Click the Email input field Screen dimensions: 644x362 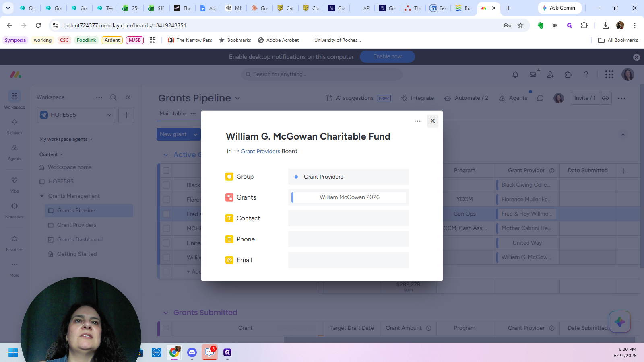[349, 260]
